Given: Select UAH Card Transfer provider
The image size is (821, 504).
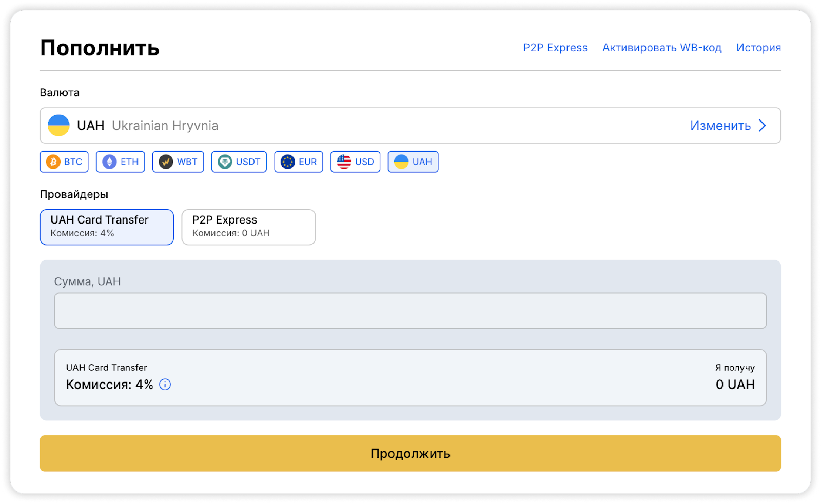Looking at the screenshot, I should pos(107,227).
